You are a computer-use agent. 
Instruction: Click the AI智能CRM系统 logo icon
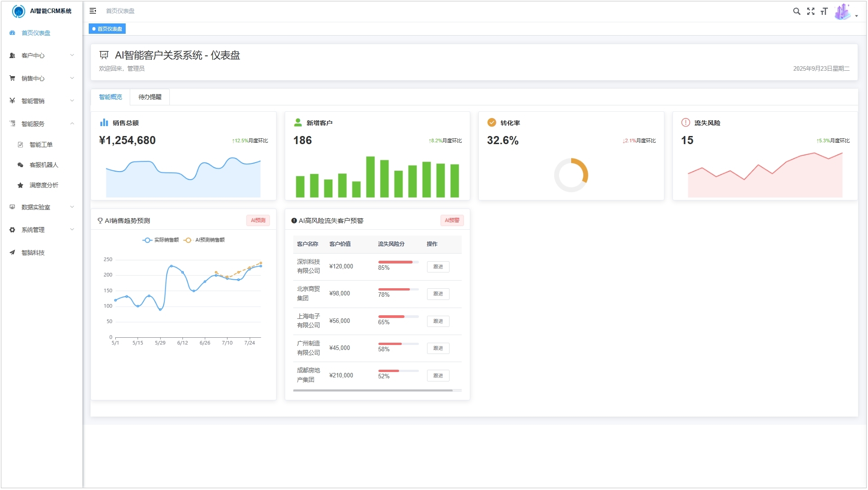18,11
